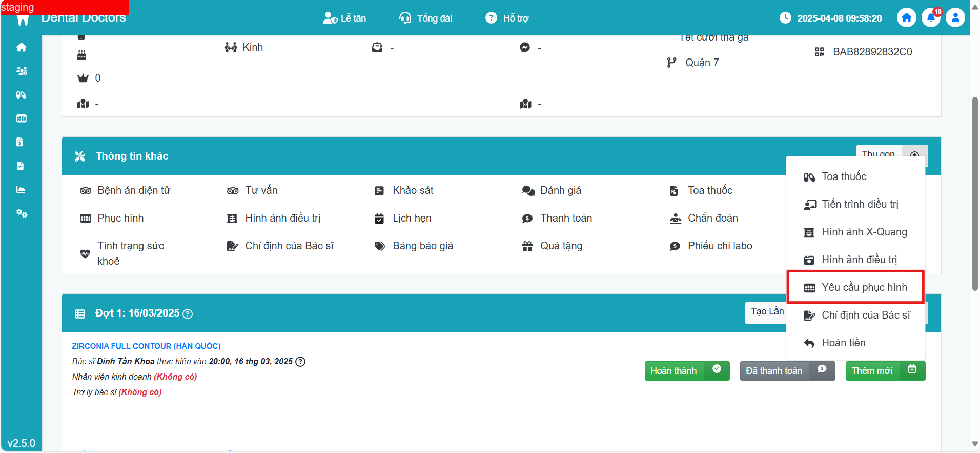Click the settings gears icon in sidebar

[21, 213]
